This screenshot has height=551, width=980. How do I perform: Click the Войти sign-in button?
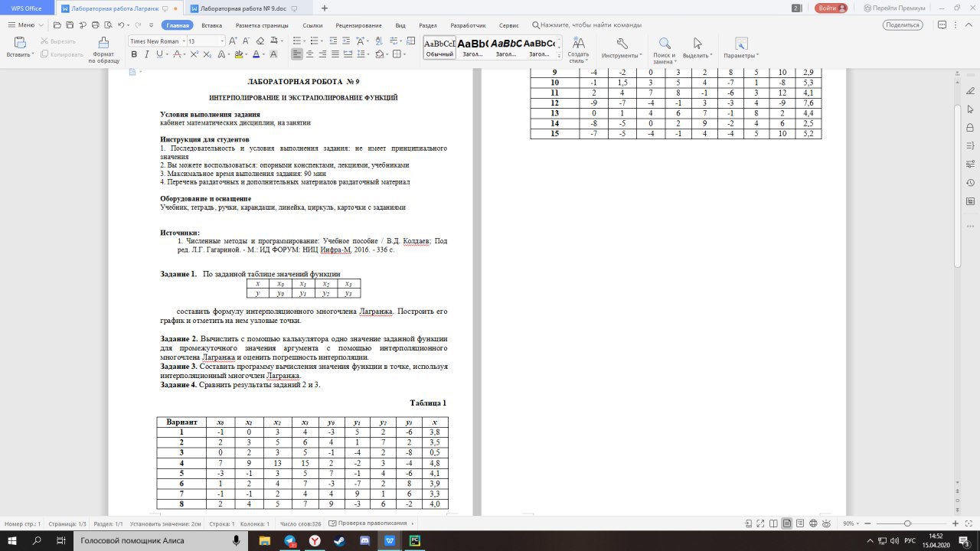pos(831,8)
